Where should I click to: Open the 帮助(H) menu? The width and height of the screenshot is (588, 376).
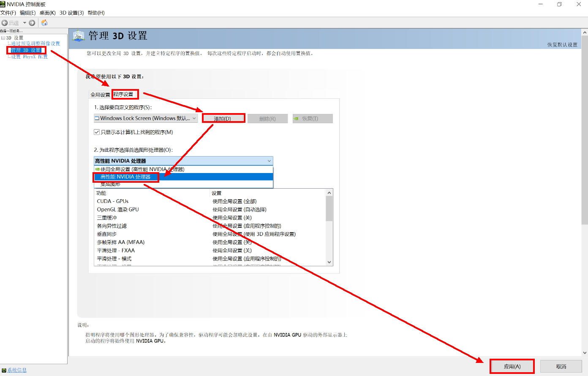[x=96, y=13]
